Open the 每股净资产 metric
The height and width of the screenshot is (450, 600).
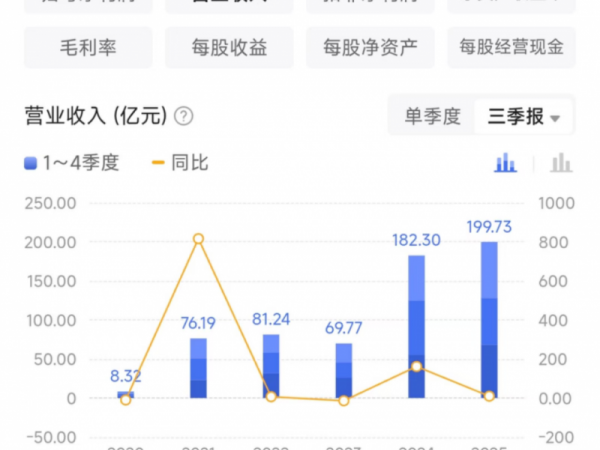(x=370, y=47)
